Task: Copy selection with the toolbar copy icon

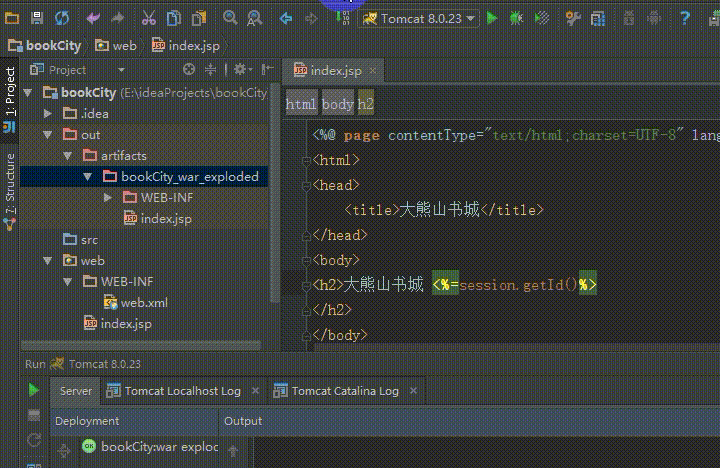Action: tap(174, 18)
